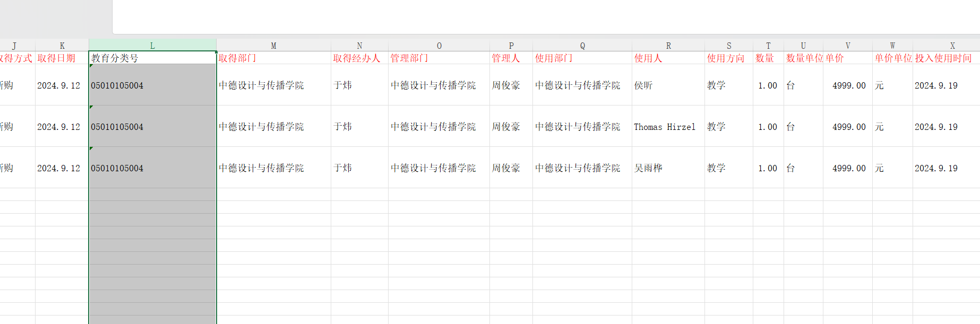Select the Thomas Hirzel cell
Viewport: 980px width, 324px height.
click(x=667, y=127)
